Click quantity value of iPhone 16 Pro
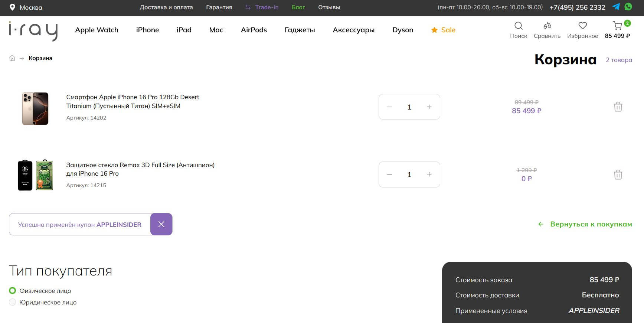This screenshot has height=323, width=644. click(x=409, y=107)
